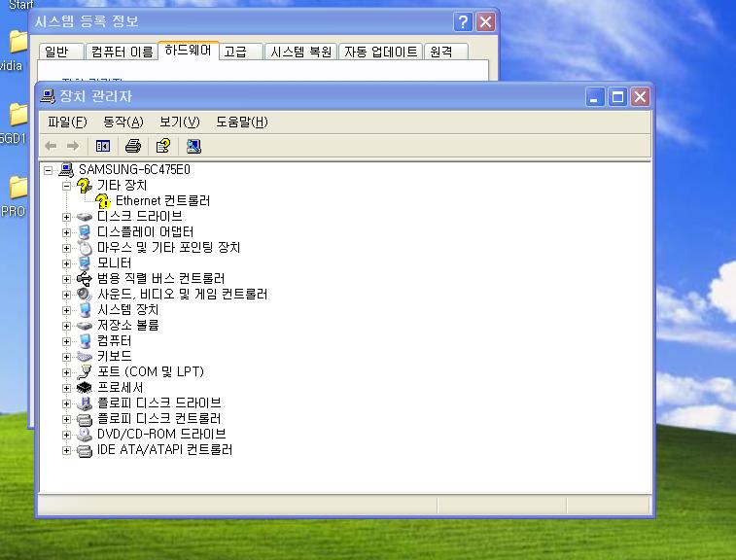Expand the 디스크 드라이브 category

pyautogui.click(x=66, y=217)
